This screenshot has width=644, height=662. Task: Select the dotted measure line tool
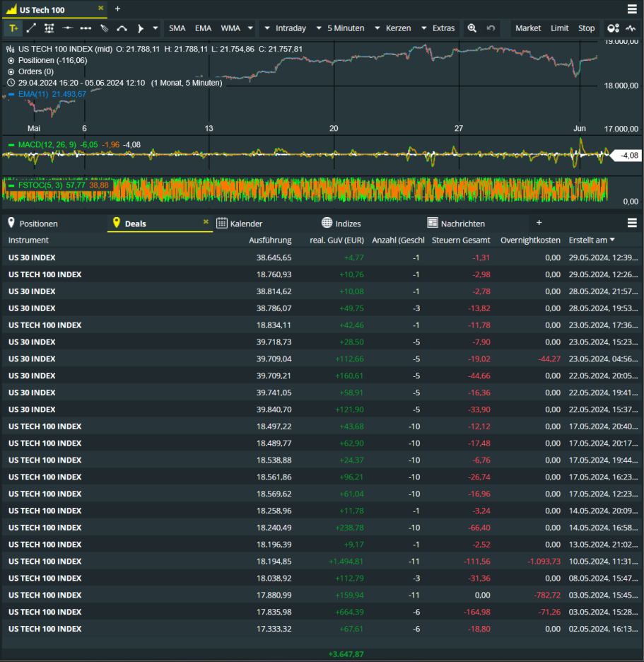click(x=86, y=28)
